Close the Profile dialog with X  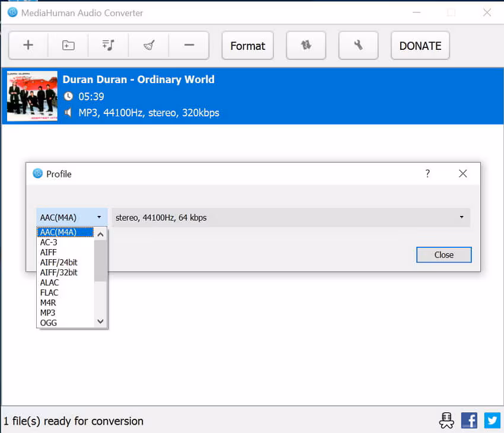tap(463, 174)
